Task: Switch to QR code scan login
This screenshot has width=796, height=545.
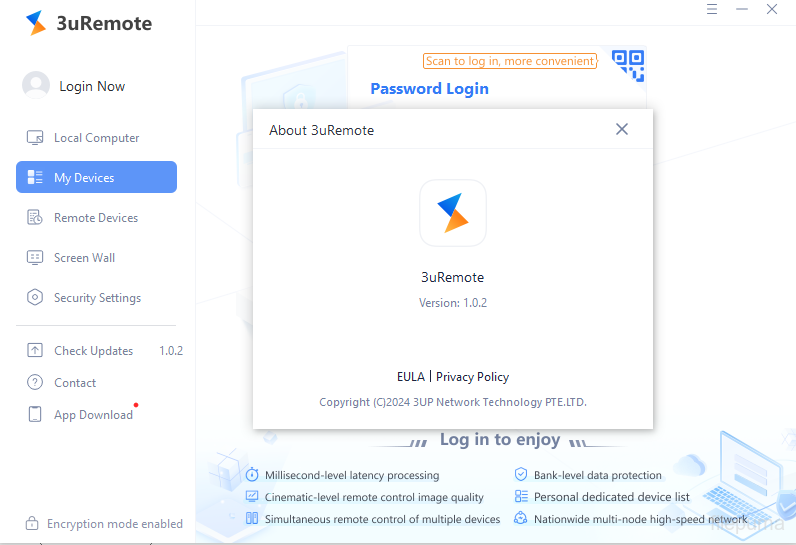Action: click(x=629, y=65)
